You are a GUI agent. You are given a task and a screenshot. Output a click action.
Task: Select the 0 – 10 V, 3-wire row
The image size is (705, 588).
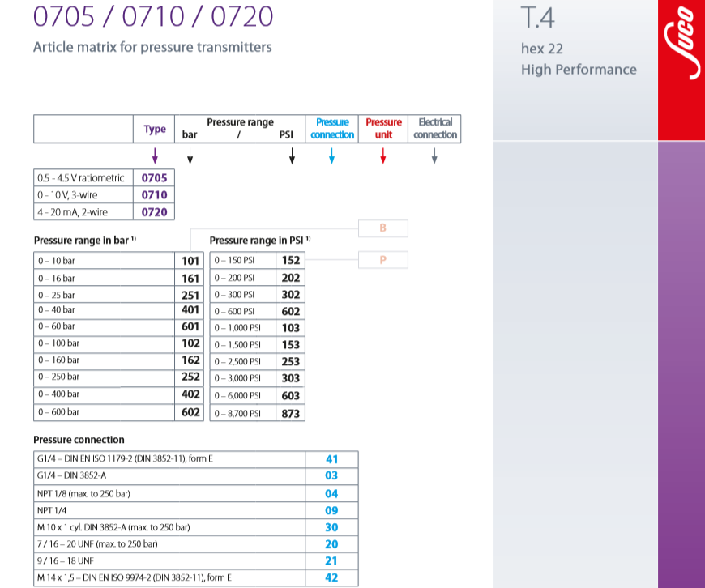click(83, 194)
